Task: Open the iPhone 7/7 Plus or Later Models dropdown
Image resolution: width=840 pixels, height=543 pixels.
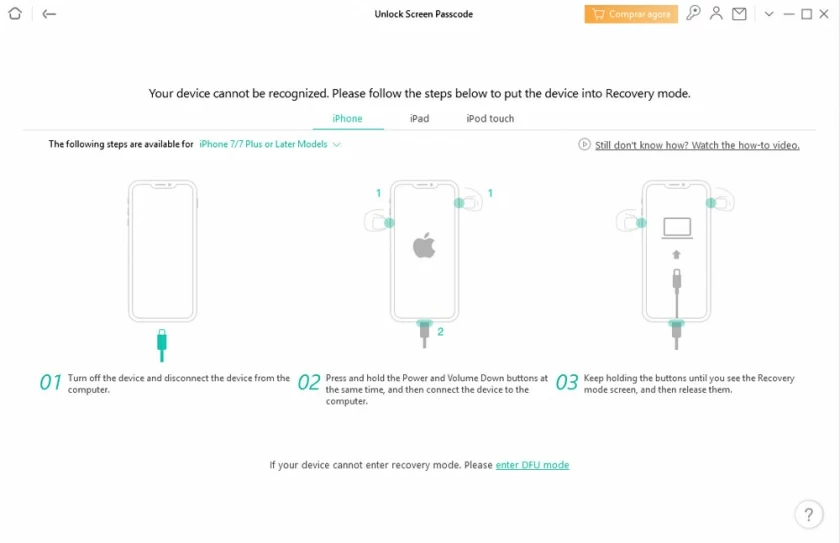Action: pyautogui.click(x=269, y=144)
